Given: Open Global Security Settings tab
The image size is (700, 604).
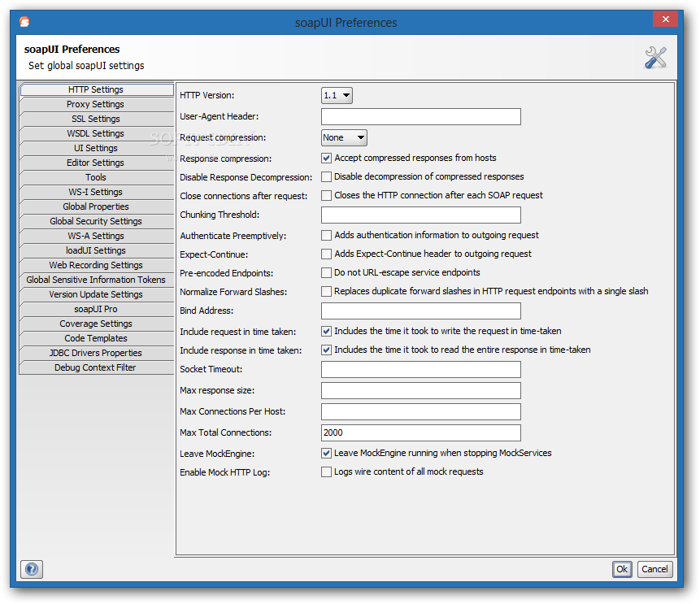Looking at the screenshot, I should 97,221.
